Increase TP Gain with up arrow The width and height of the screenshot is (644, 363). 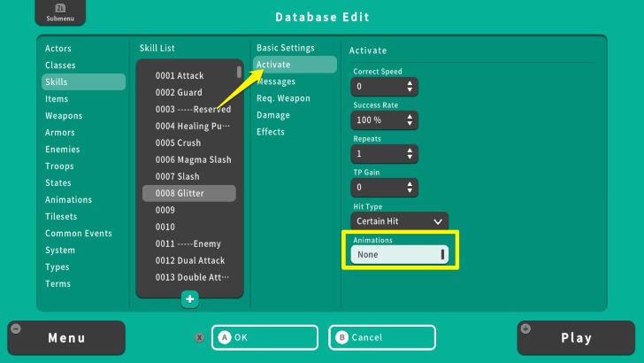[410, 184]
